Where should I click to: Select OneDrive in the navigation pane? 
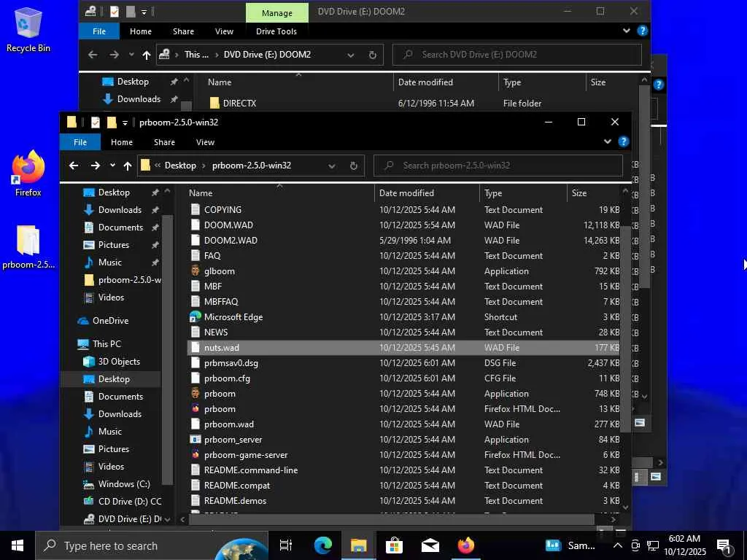(x=110, y=321)
